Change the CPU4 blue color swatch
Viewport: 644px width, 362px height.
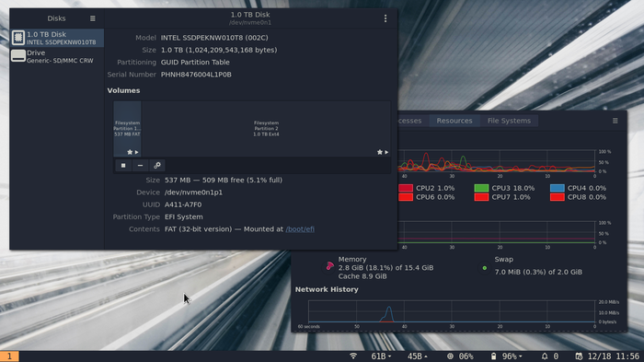click(557, 188)
